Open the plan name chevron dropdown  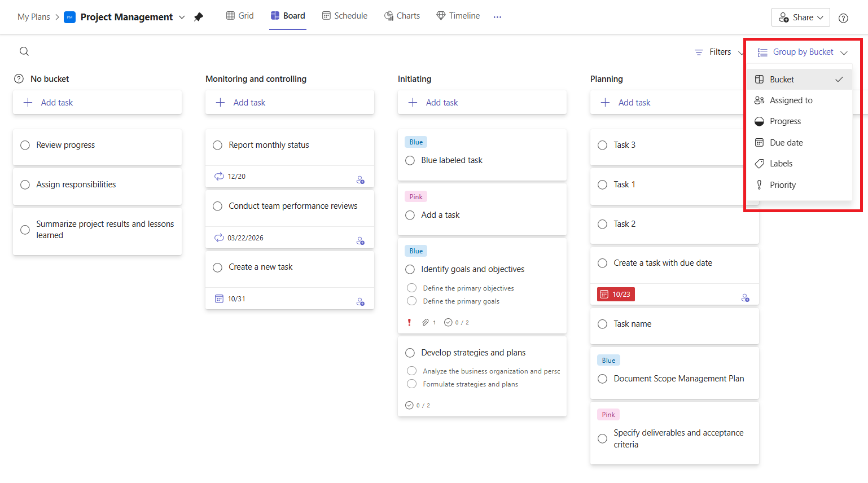coord(182,17)
